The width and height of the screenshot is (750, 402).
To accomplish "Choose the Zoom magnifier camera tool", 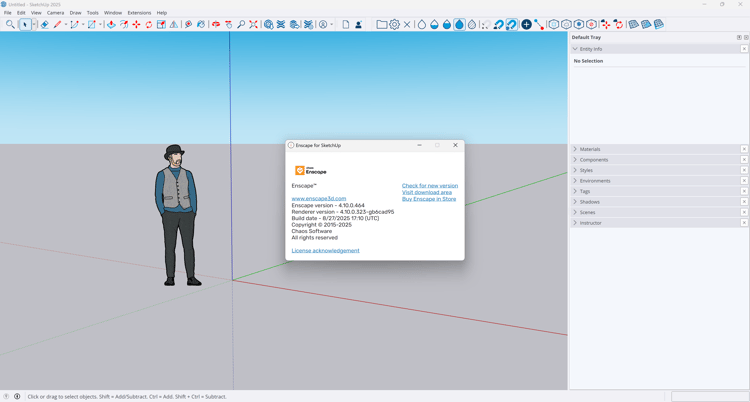I will (x=241, y=24).
